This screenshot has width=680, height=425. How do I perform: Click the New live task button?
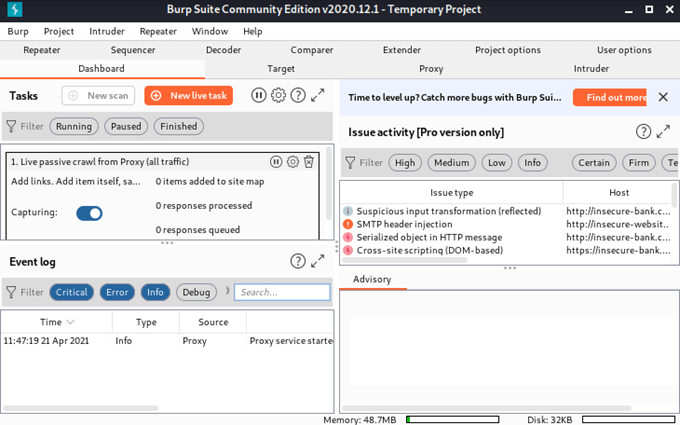click(x=189, y=95)
